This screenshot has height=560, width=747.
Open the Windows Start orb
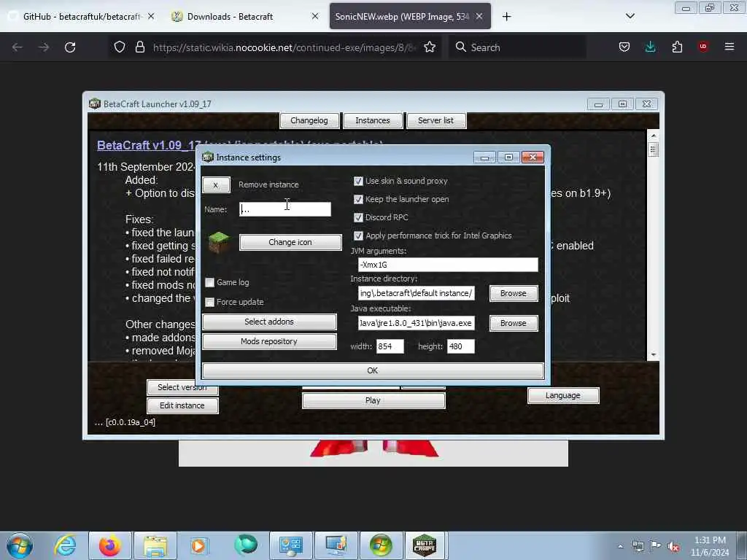pos(20,545)
